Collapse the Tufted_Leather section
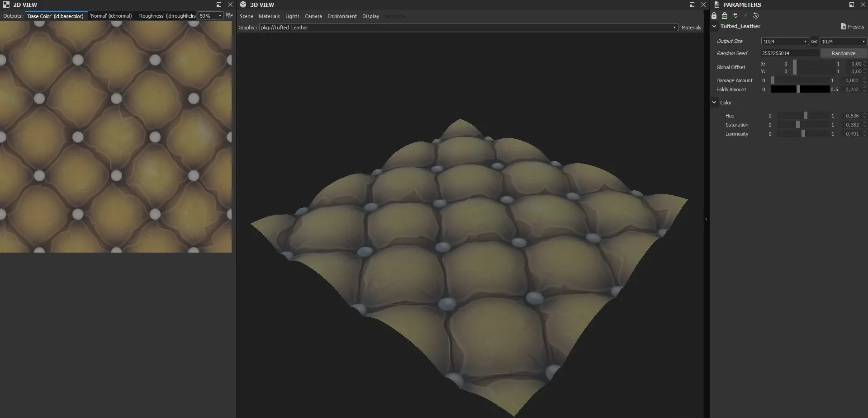 coord(714,26)
